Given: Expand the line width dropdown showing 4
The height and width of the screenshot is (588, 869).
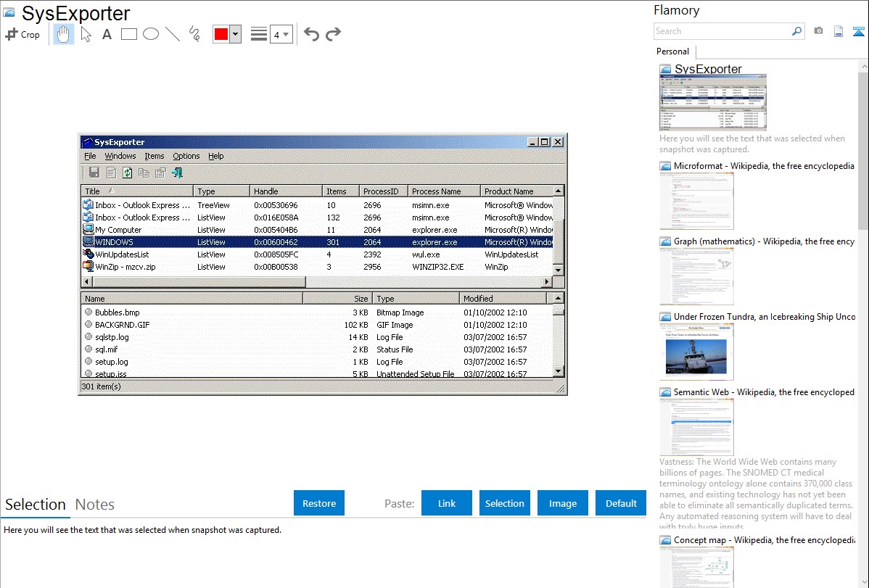Looking at the screenshot, I should point(281,34).
